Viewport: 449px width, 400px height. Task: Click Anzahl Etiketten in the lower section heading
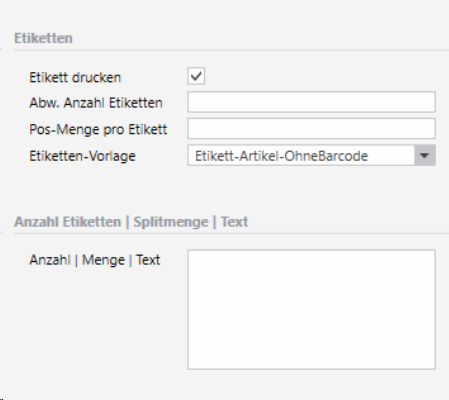pos(67,222)
